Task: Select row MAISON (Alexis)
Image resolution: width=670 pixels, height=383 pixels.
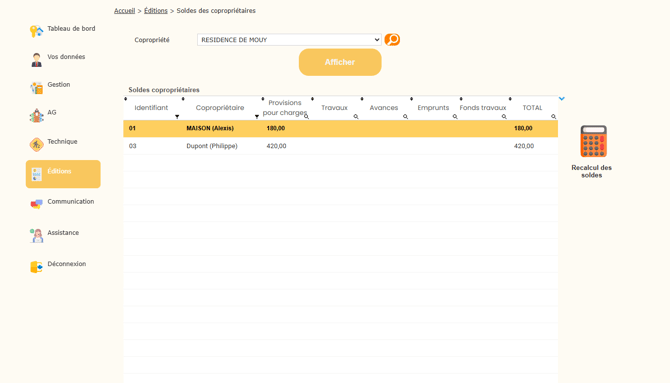Action: pos(341,129)
